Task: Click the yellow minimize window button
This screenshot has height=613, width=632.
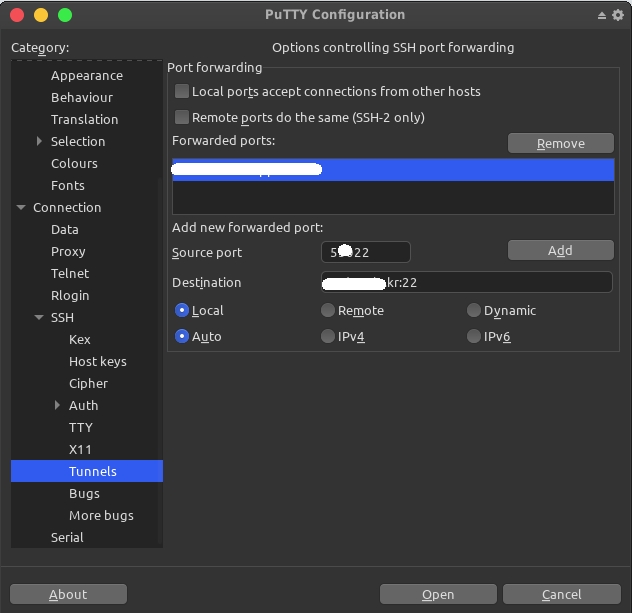Action: (41, 15)
